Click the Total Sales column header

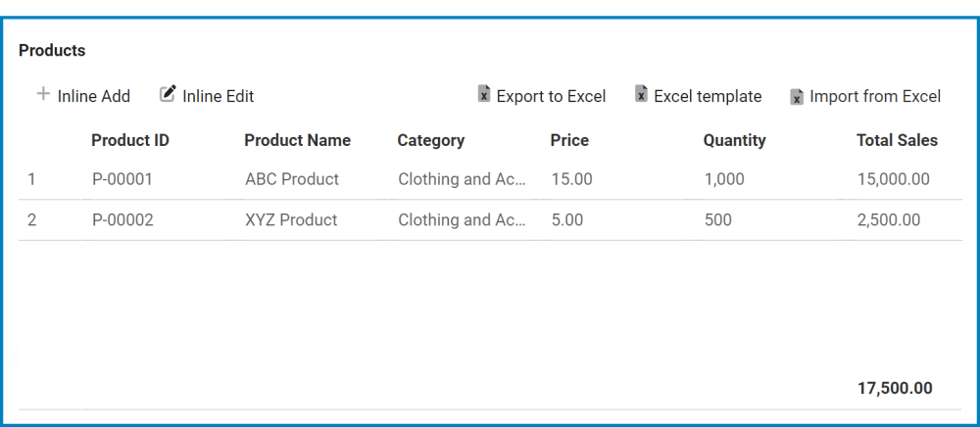(897, 140)
